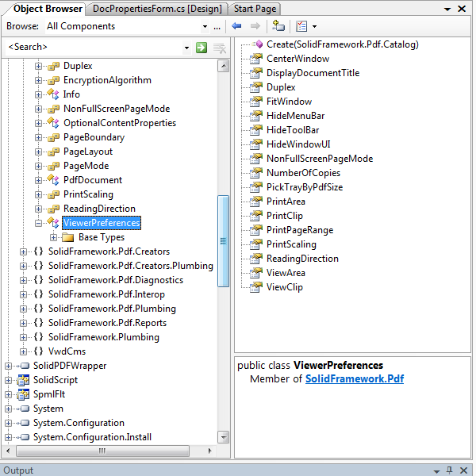
Task: Click the Info class icon in tree
Action: click(53, 94)
